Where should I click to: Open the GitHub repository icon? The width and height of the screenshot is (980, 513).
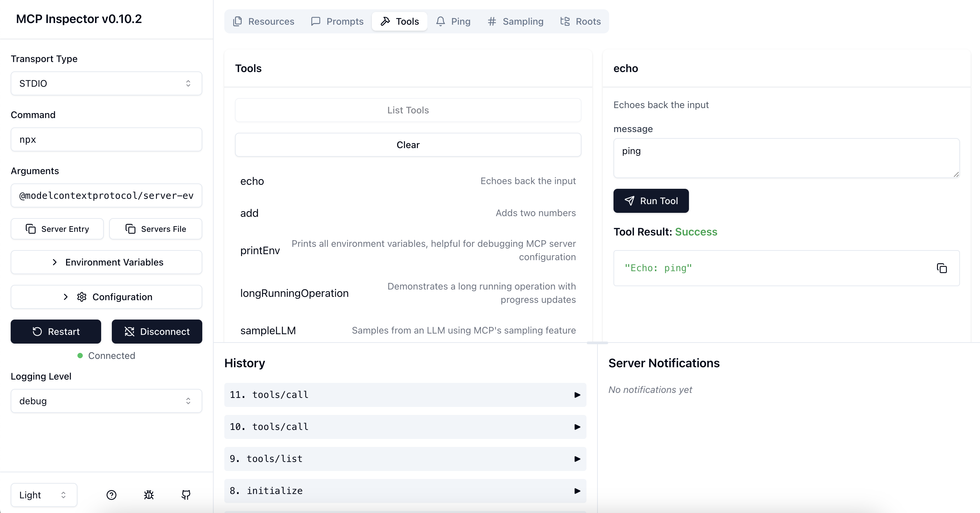186,495
